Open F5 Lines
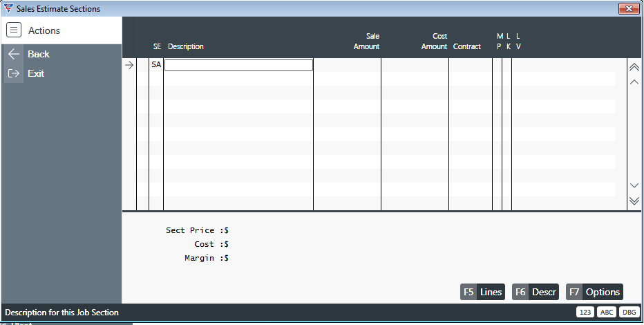The image size is (644, 325). pos(482,292)
